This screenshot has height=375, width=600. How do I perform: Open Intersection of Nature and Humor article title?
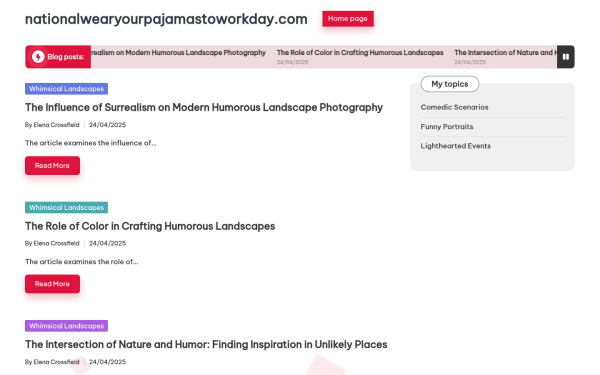pyautogui.click(x=206, y=344)
